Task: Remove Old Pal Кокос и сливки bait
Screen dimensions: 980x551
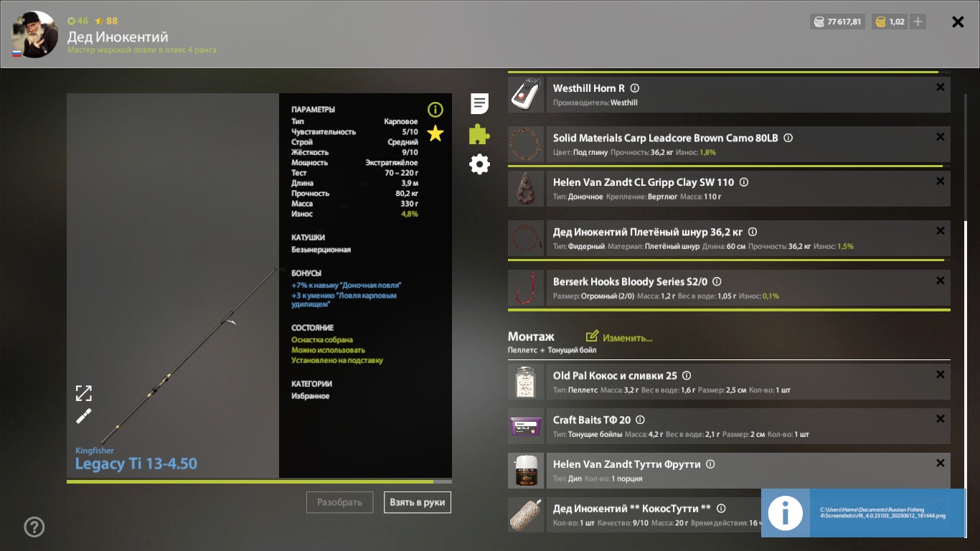Action: (x=941, y=375)
